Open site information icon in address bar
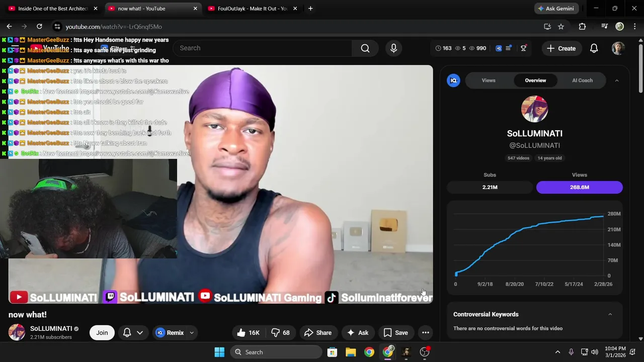 (57, 27)
